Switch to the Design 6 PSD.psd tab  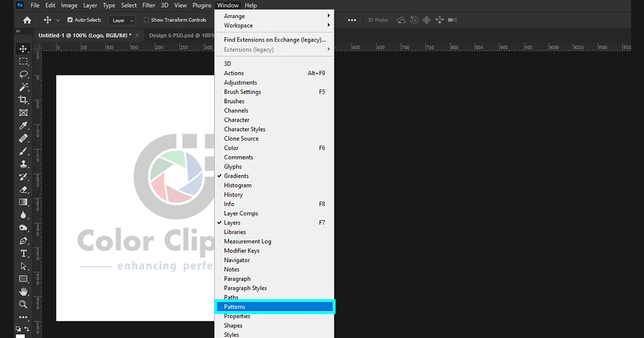coord(181,34)
